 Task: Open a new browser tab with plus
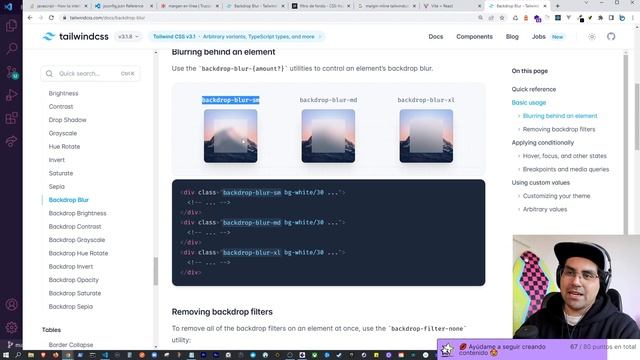557,6
